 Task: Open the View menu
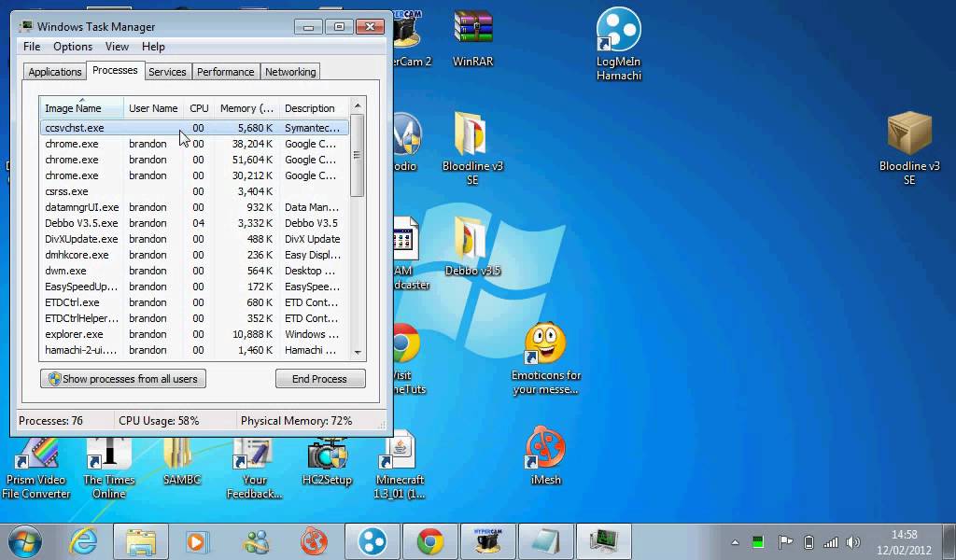pyautogui.click(x=117, y=47)
